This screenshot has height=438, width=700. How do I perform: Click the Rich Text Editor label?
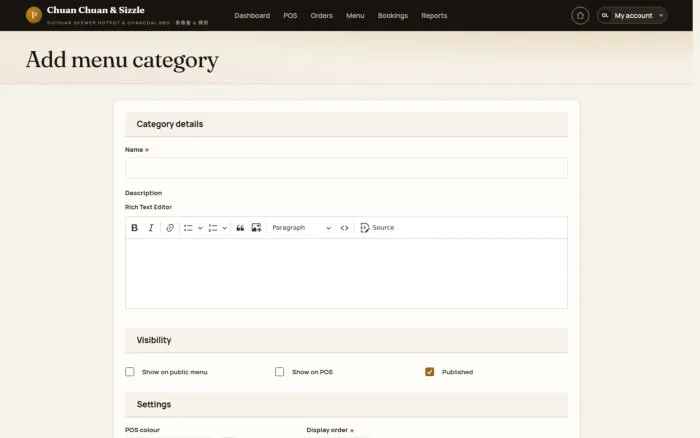click(x=148, y=207)
